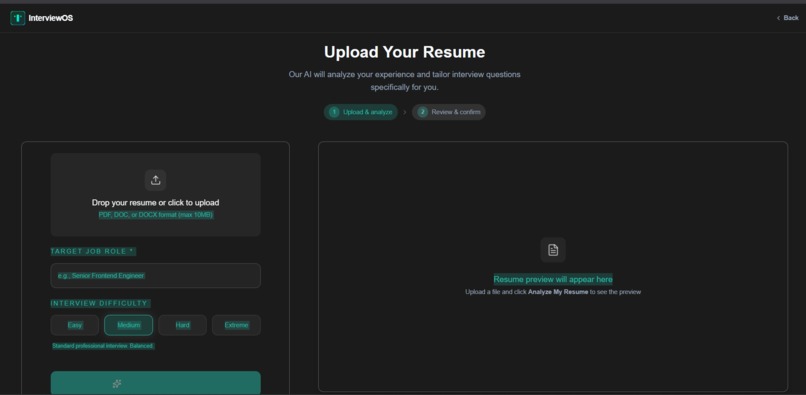This screenshot has width=806, height=395.
Task: Click 'PDF, DOC, or DOCX format' text
Action: point(156,215)
